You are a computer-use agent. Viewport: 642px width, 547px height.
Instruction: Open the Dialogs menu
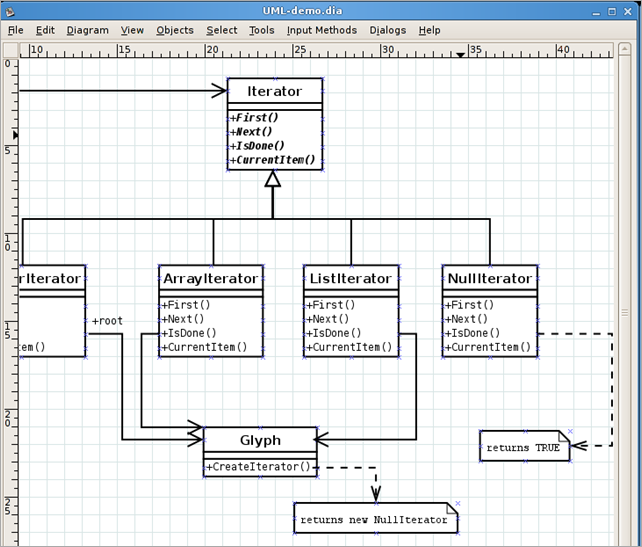pyautogui.click(x=388, y=30)
